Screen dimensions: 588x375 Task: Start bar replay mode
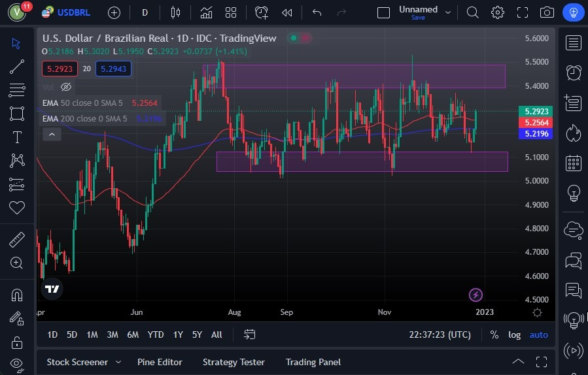pyautogui.click(x=287, y=12)
